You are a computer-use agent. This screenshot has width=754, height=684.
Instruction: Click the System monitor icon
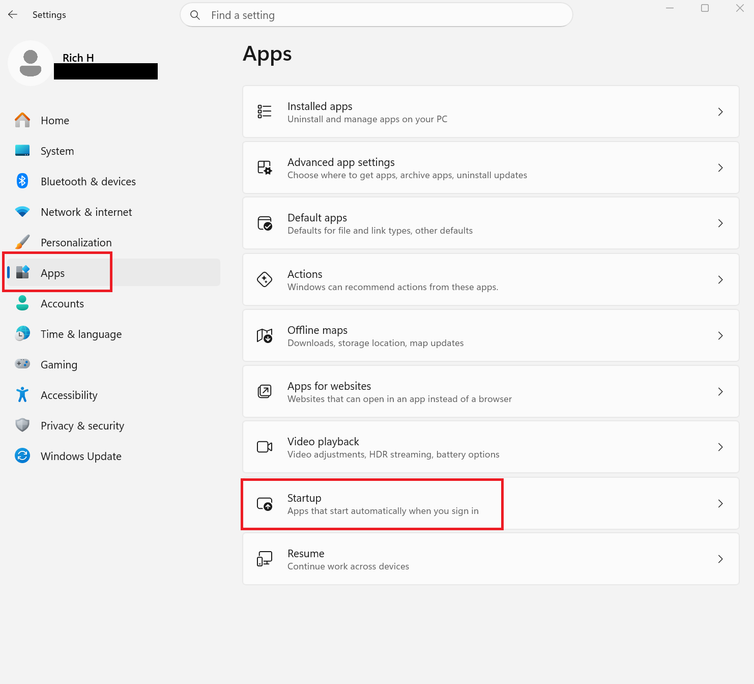pyautogui.click(x=22, y=151)
